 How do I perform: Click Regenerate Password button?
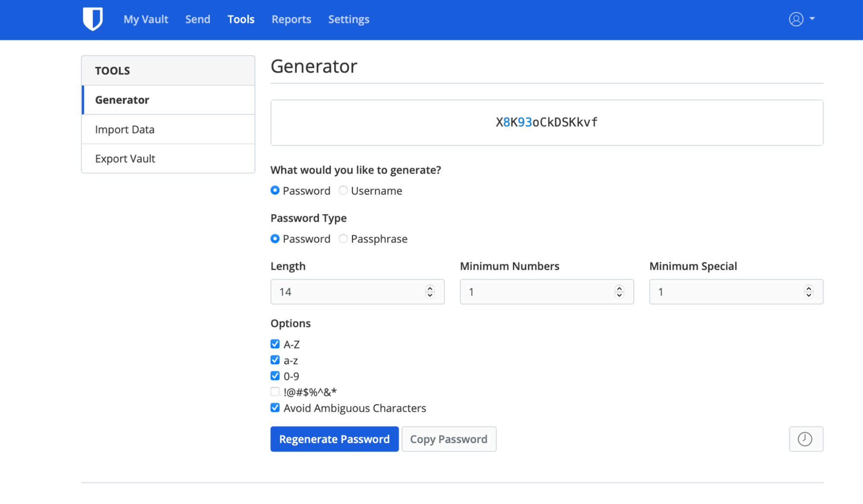point(335,439)
